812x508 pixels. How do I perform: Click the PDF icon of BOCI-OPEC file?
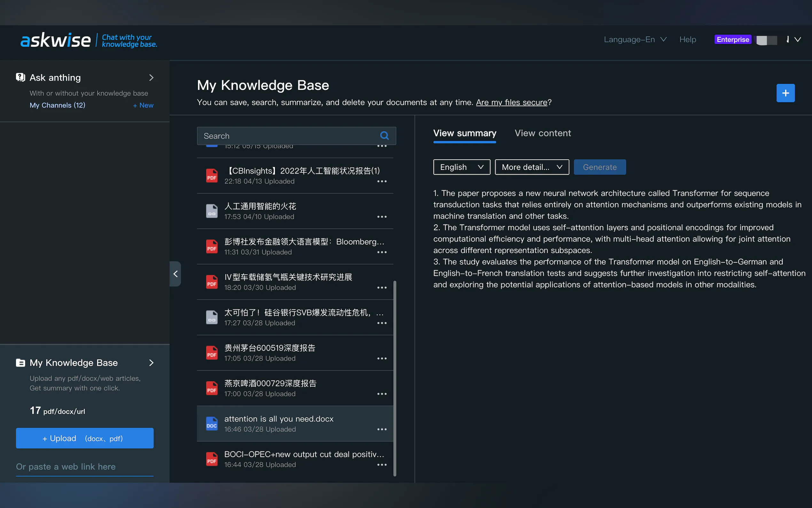click(212, 459)
